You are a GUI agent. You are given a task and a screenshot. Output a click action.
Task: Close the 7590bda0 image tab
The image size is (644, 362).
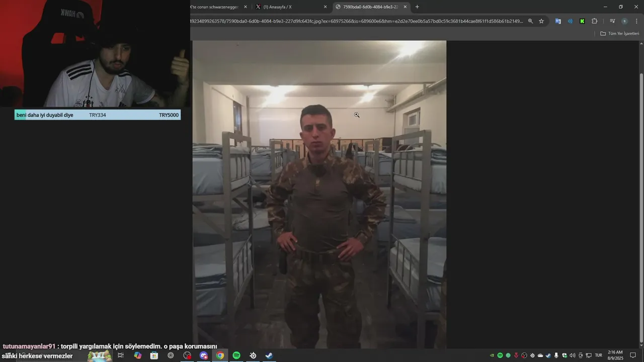[405, 7]
